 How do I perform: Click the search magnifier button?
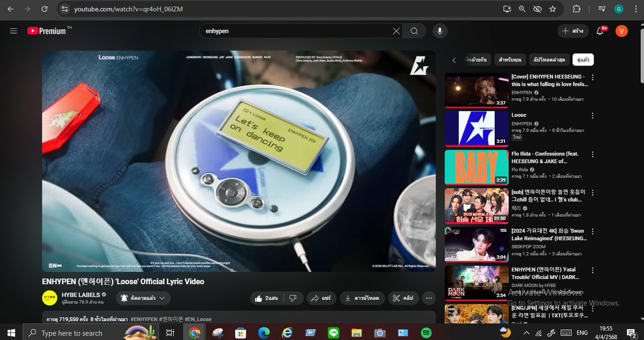[414, 31]
